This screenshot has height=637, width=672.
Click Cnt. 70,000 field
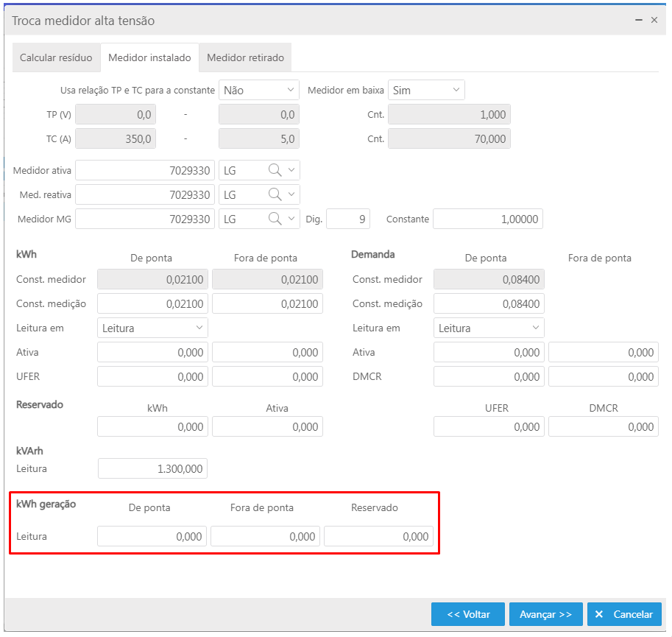tap(449, 139)
